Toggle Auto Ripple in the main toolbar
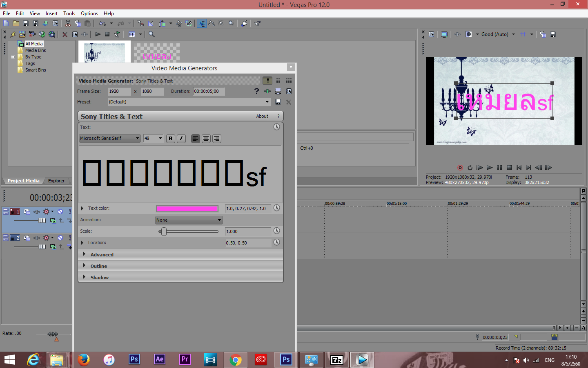Image resolution: width=588 pixels, height=368 pixels. pos(162,23)
